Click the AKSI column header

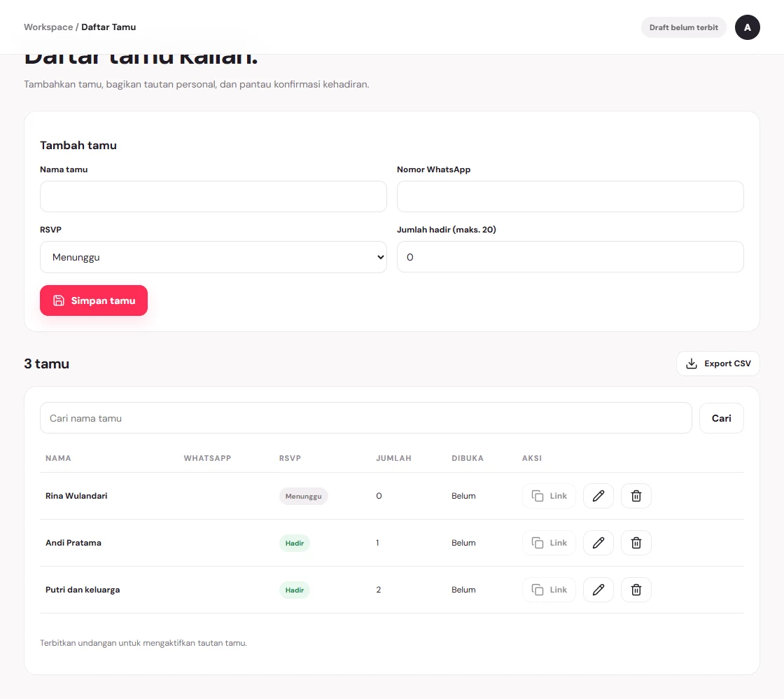(x=532, y=458)
